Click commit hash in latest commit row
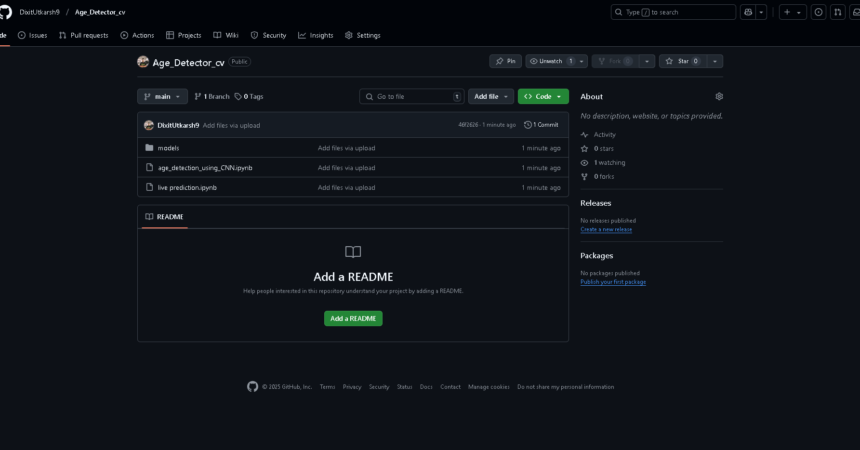Image resolution: width=860 pixels, height=450 pixels. (x=468, y=125)
